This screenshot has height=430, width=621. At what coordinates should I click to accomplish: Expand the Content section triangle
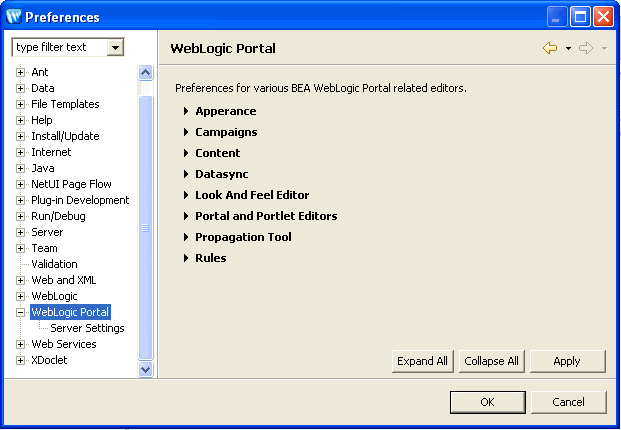click(186, 153)
